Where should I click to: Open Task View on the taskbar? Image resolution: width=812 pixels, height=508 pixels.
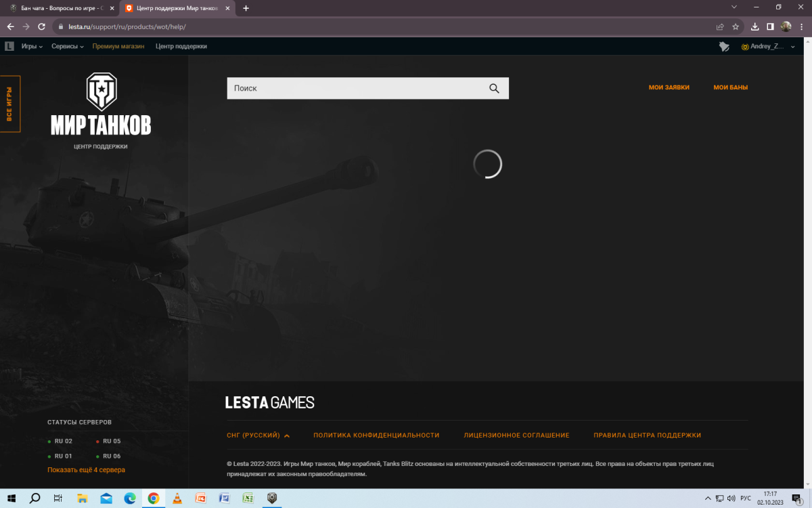pyautogui.click(x=58, y=499)
